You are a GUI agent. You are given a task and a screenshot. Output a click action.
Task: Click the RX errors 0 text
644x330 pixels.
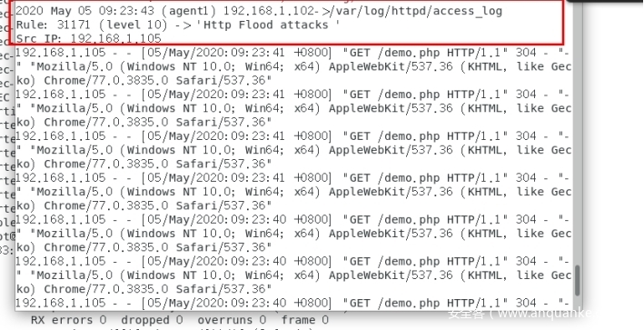click(x=69, y=320)
